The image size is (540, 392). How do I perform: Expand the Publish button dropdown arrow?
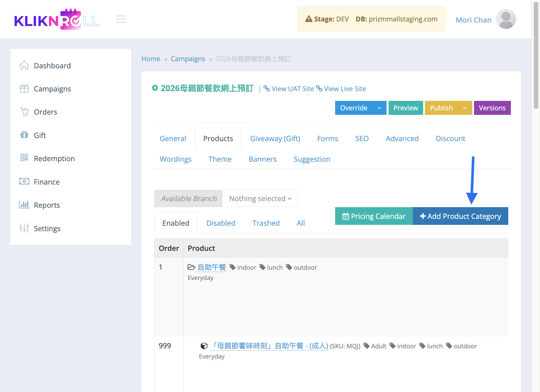[465, 108]
